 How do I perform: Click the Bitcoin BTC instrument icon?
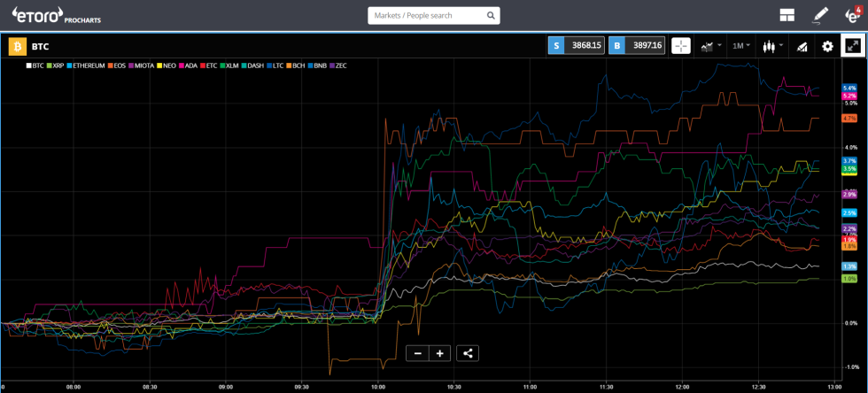pyautogui.click(x=16, y=46)
